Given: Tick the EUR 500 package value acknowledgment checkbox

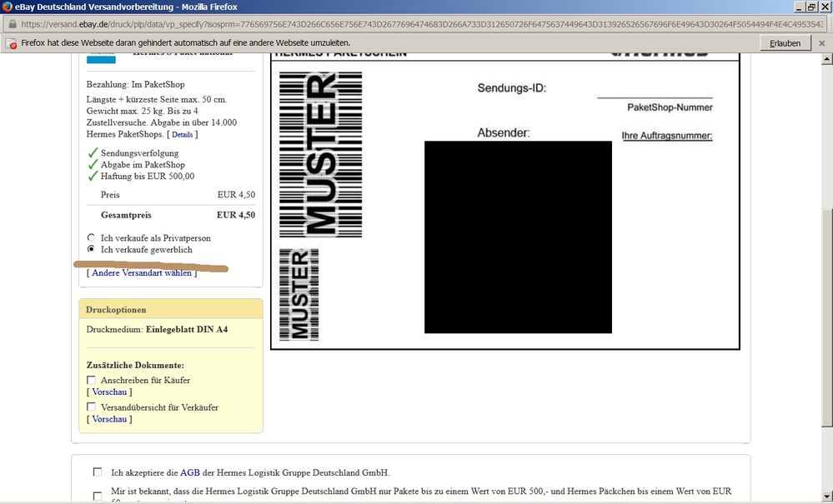Looking at the screenshot, I should click(x=98, y=496).
